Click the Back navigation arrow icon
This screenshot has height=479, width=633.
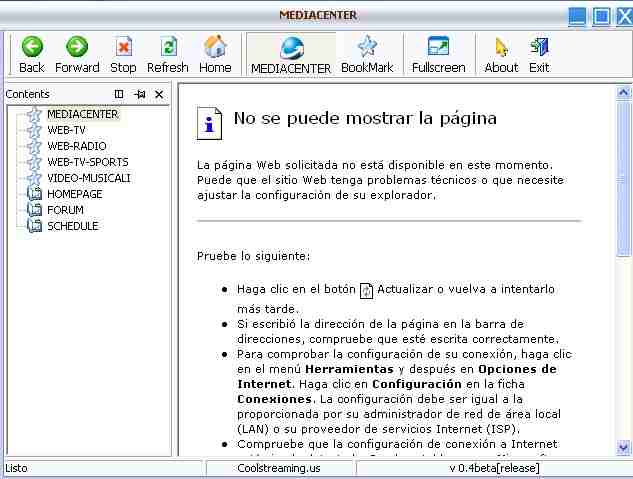pyautogui.click(x=32, y=47)
